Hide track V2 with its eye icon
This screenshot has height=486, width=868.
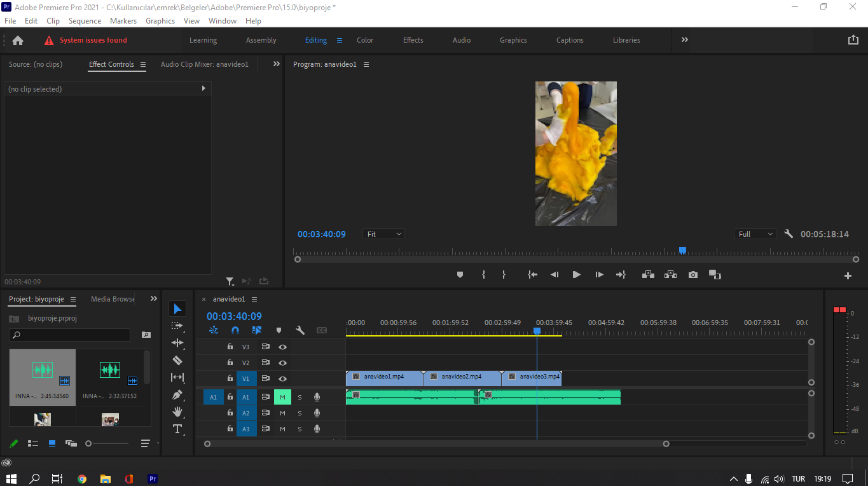[x=282, y=363]
